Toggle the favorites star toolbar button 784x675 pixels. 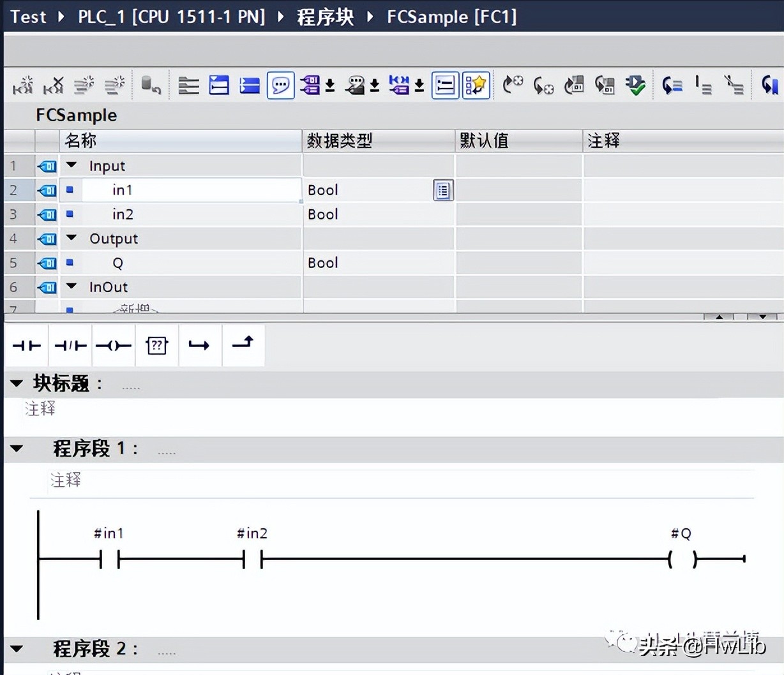(x=476, y=85)
